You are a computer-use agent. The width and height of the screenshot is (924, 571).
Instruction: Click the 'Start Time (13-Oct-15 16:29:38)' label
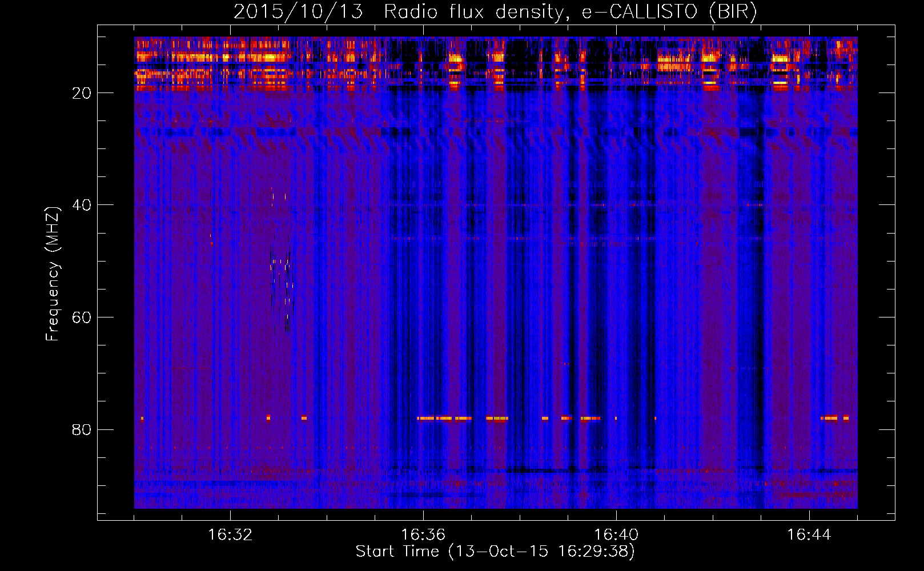(x=495, y=552)
